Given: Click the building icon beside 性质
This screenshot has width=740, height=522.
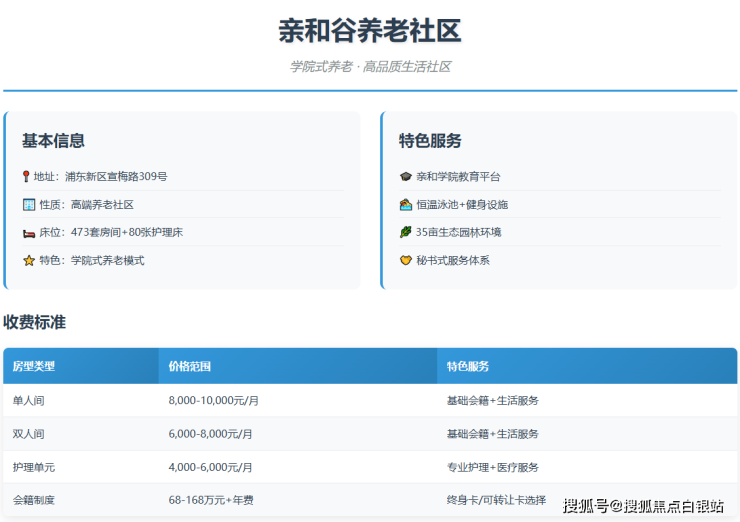Looking at the screenshot, I should point(28,205).
